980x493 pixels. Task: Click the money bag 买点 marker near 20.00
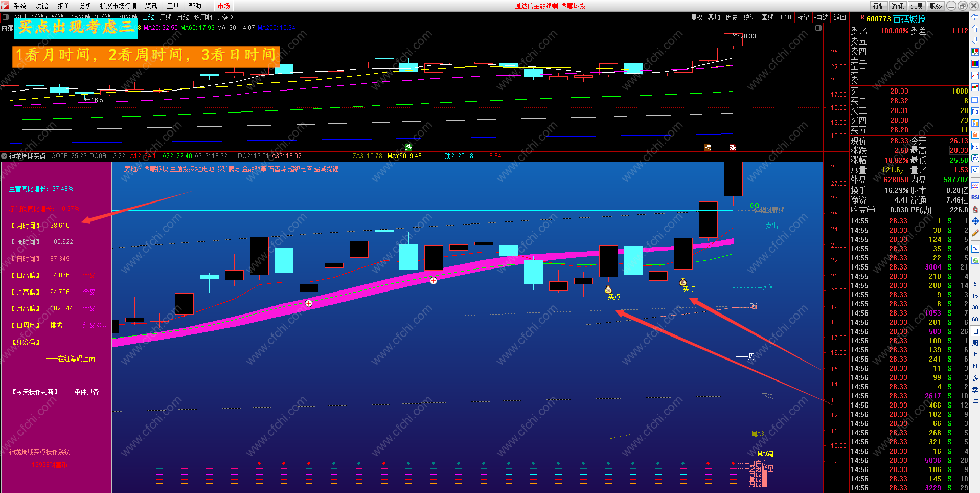point(682,282)
